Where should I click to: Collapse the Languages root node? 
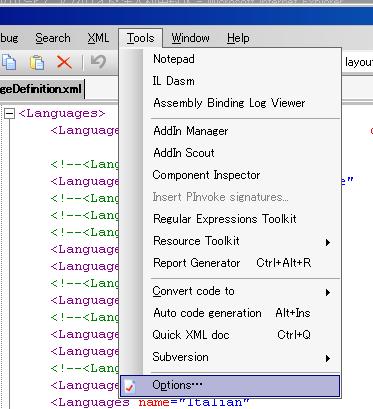tap(9, 114)
